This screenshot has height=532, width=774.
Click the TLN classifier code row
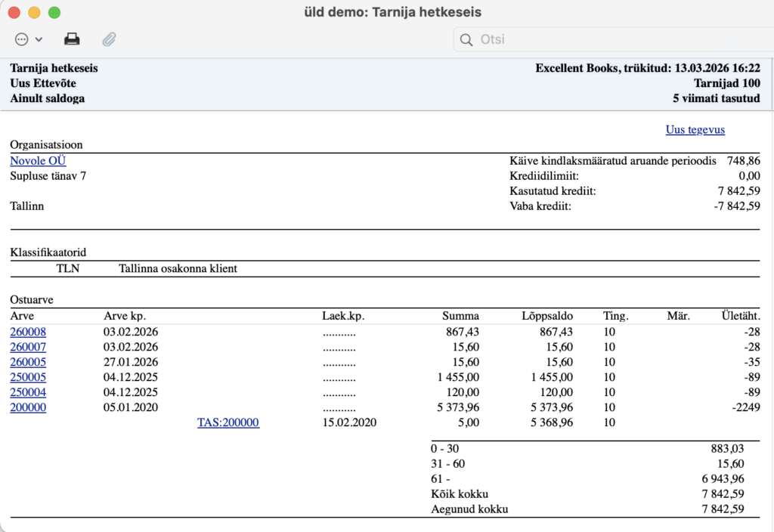click(68, 268)
